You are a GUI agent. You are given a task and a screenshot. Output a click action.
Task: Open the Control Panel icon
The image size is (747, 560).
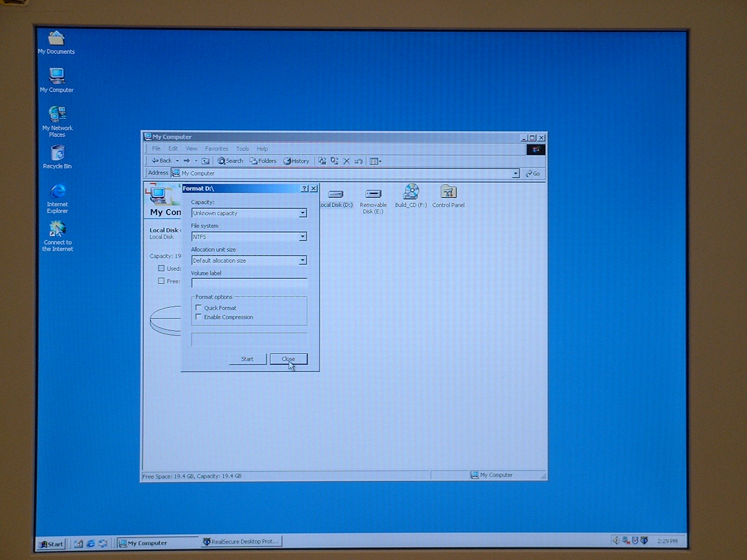[x=448, y=192]
